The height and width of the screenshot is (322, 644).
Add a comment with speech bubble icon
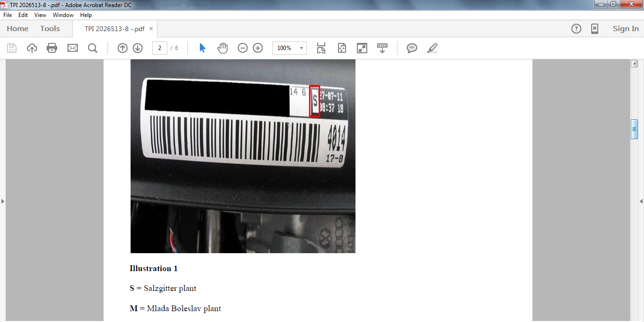coord(412,48)
